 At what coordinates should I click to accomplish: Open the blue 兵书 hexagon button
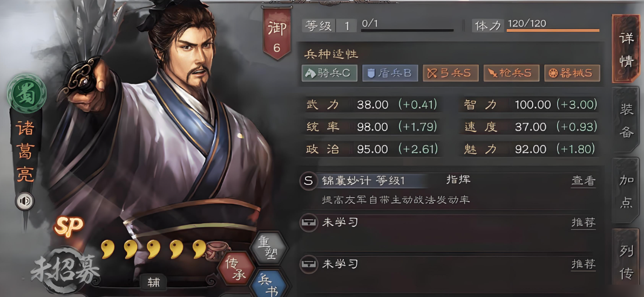[x=270, y=284]
